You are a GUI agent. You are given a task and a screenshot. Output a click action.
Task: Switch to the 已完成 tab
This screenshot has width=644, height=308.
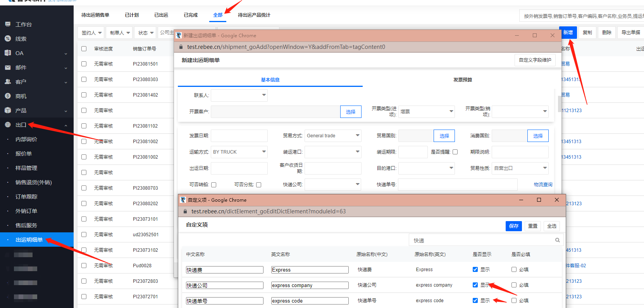[191, 15]
